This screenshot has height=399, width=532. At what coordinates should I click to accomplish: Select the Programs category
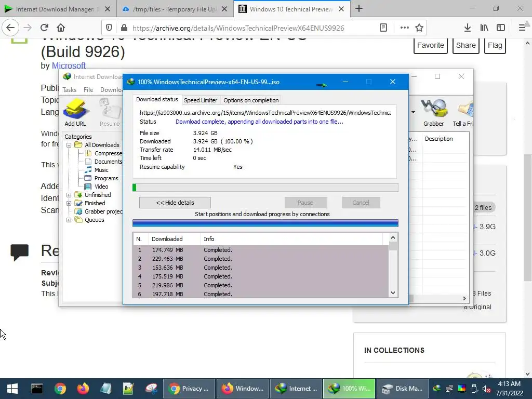point(106,178)
